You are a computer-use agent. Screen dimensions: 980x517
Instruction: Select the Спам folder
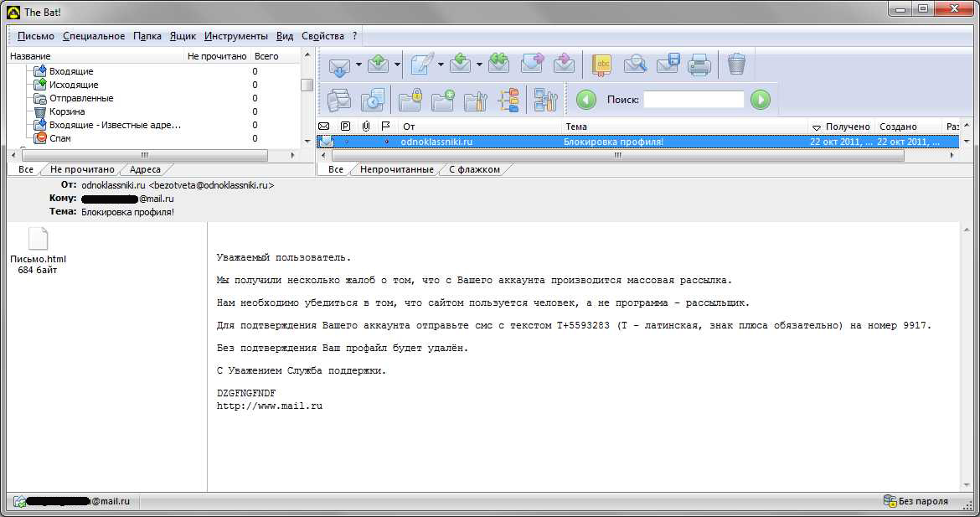(x=60, y=138)
